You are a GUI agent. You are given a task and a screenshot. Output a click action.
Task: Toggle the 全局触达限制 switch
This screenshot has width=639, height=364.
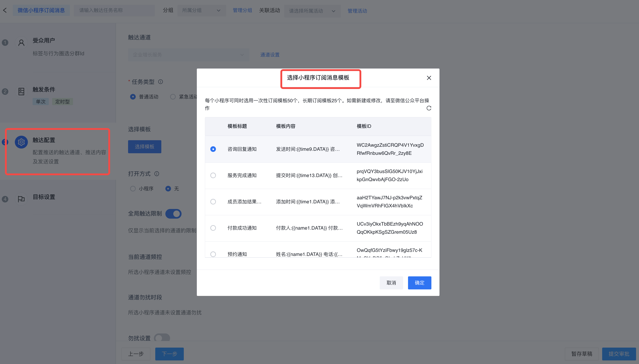tap(173, 214)
